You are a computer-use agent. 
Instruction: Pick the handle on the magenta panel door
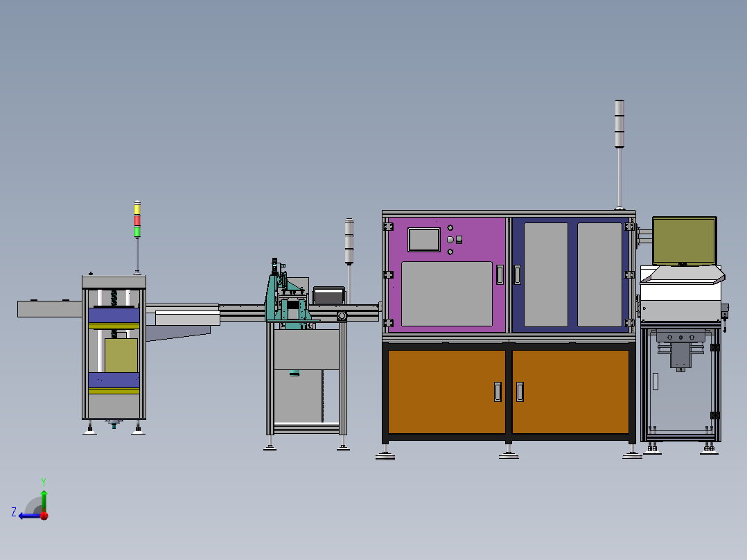click(500, 275)
